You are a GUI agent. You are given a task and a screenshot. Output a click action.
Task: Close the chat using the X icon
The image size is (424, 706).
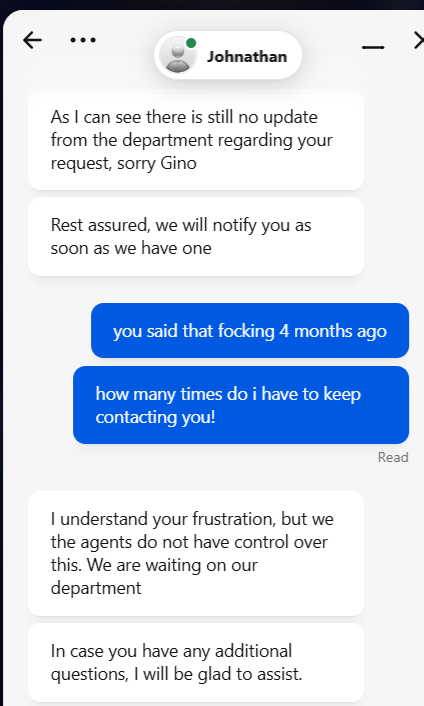[x=419, y=41]
